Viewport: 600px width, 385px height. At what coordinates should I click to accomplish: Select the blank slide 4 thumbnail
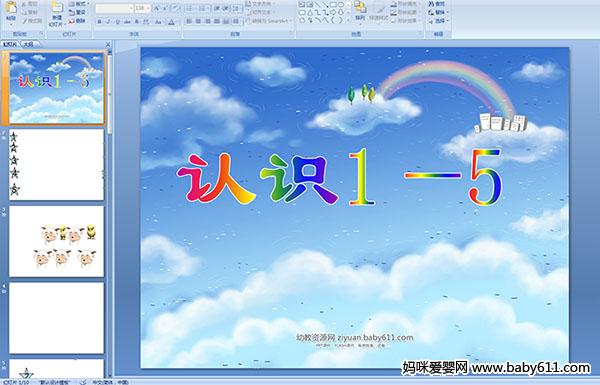pos(57,318)
